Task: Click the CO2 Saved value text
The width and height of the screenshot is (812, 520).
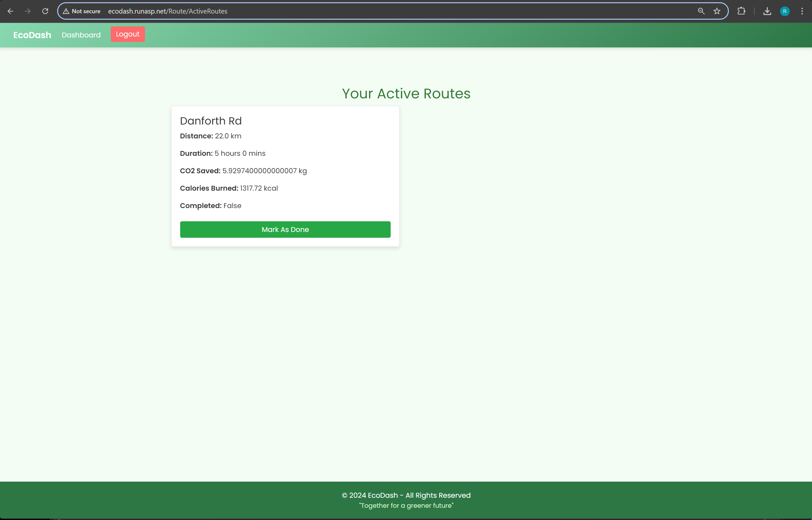Action: point(264,171)
